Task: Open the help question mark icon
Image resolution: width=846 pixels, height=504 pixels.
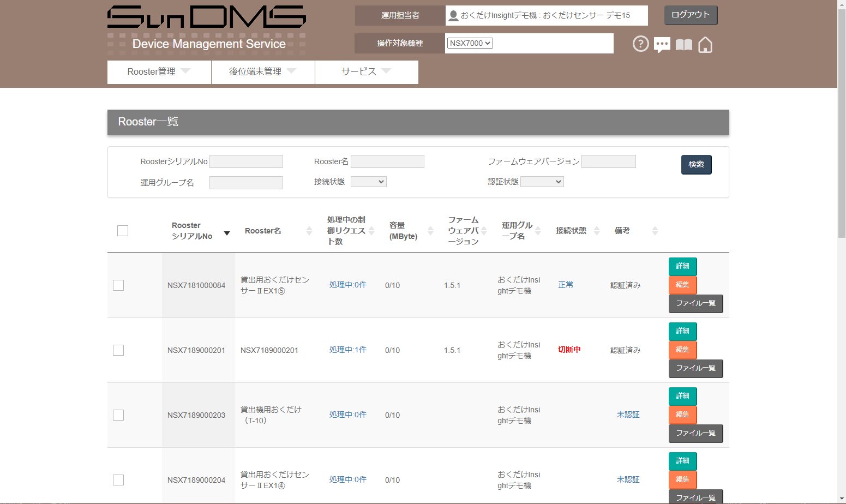Action: click(x=640, y=44)
